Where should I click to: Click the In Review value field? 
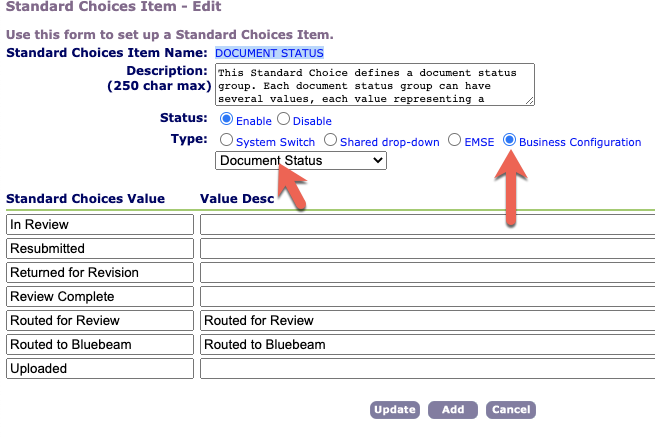coord(99,225)
